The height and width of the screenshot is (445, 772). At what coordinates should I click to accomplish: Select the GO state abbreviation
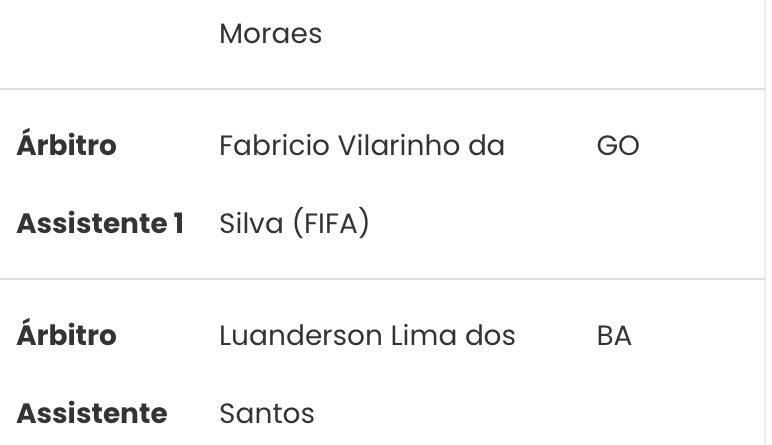(x=617, y=146)
